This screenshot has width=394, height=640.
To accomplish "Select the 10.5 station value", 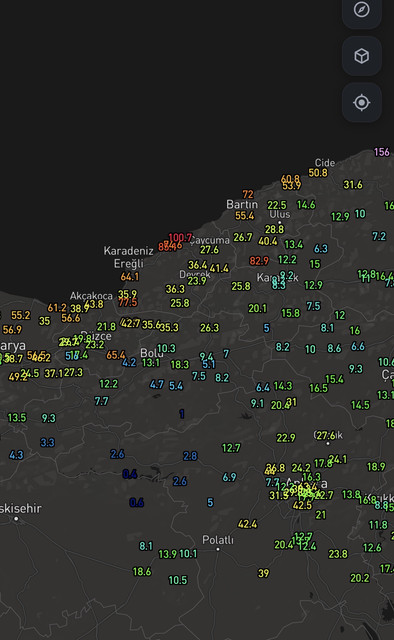I will pos(178,580).
